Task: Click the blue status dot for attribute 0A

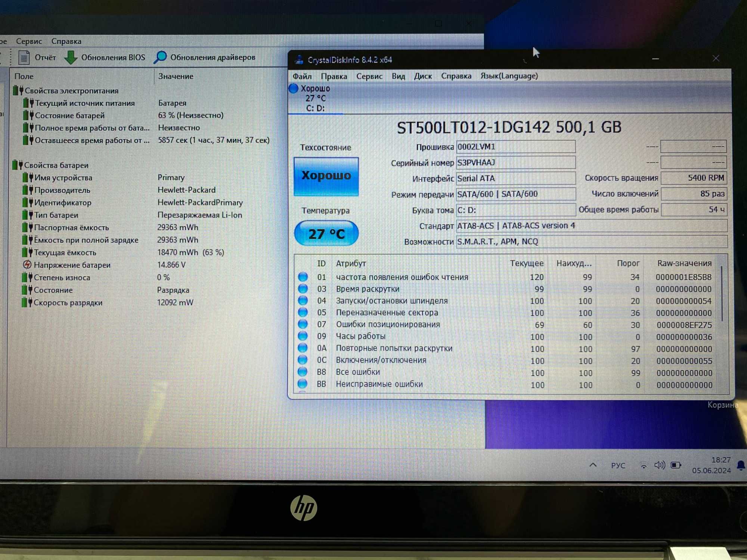Action: tap(303, 348)
